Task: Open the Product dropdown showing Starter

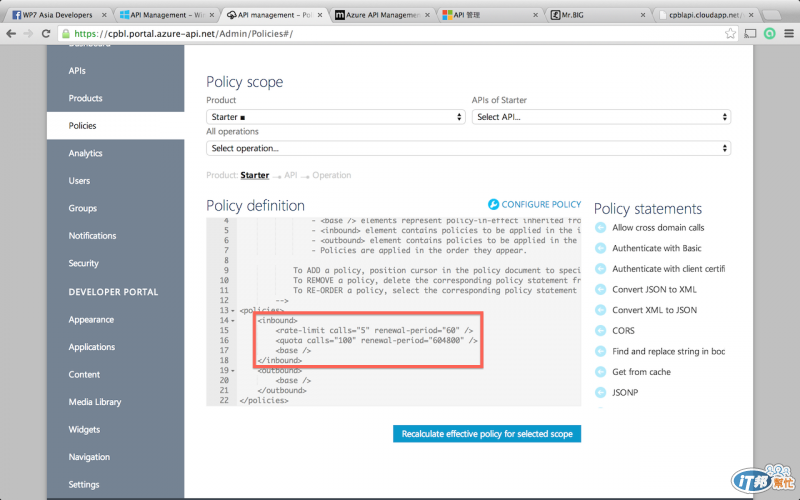Action: (336, 117)
